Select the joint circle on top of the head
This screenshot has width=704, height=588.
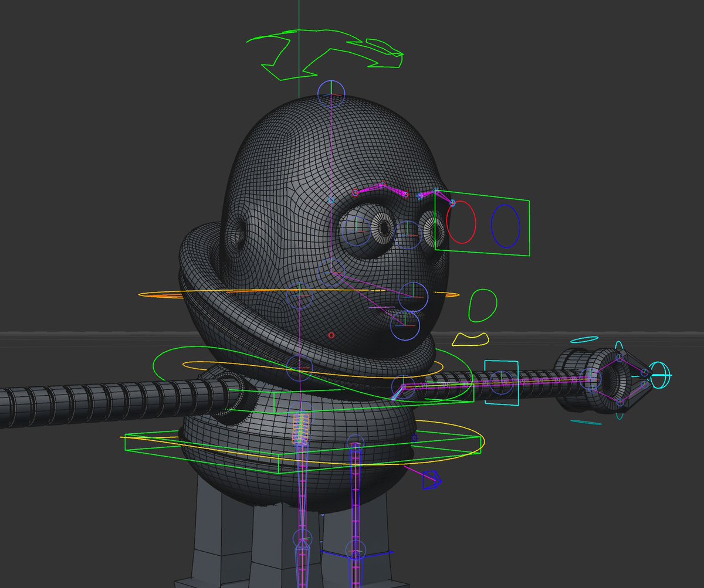(331, 93)
